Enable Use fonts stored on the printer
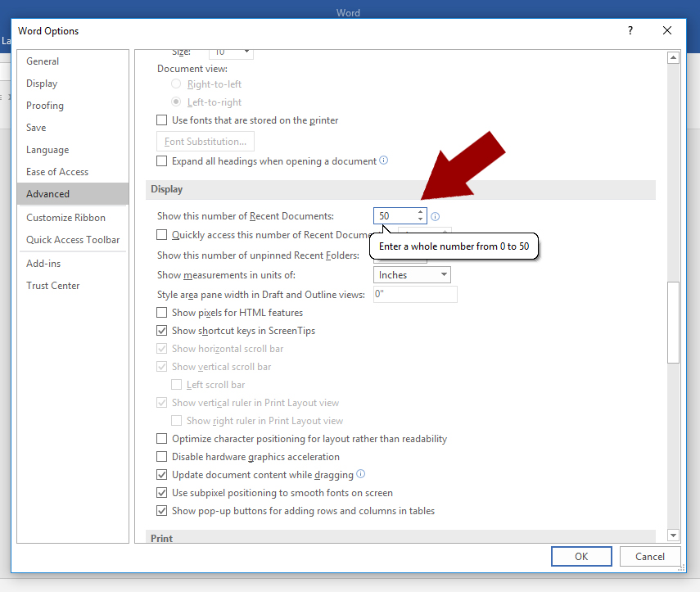Screen dimensions: 700x592 pos(161,120)
